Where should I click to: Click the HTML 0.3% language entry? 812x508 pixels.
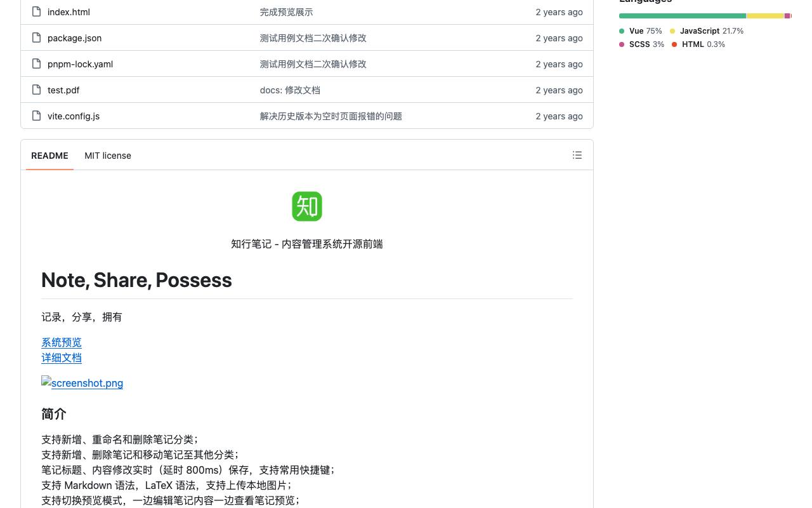[698, 44]
